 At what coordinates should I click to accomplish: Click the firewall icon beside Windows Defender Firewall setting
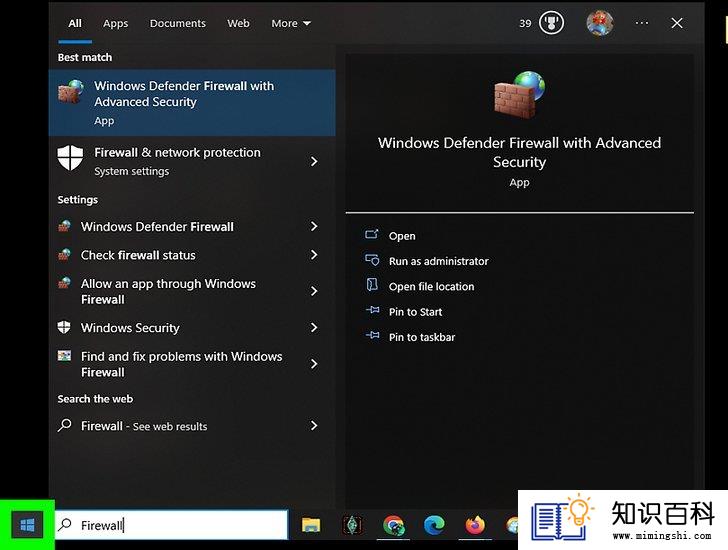coord(64,226)
